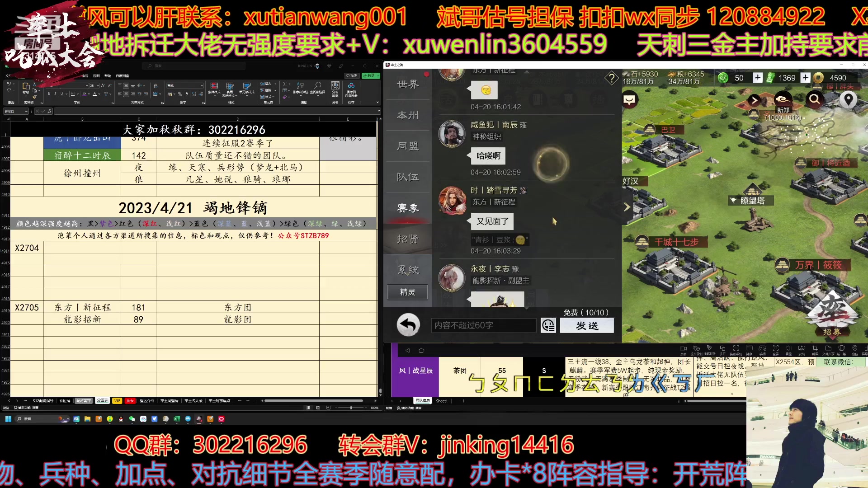Image resolution: width=868 pixels, height=488 pixels.
Task: Click the map search magnifier in game
Action: tap(815, 99)
